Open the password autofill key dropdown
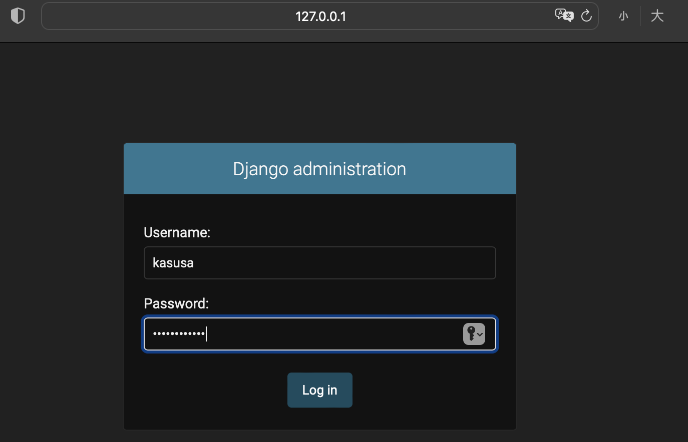 [474, 334]
